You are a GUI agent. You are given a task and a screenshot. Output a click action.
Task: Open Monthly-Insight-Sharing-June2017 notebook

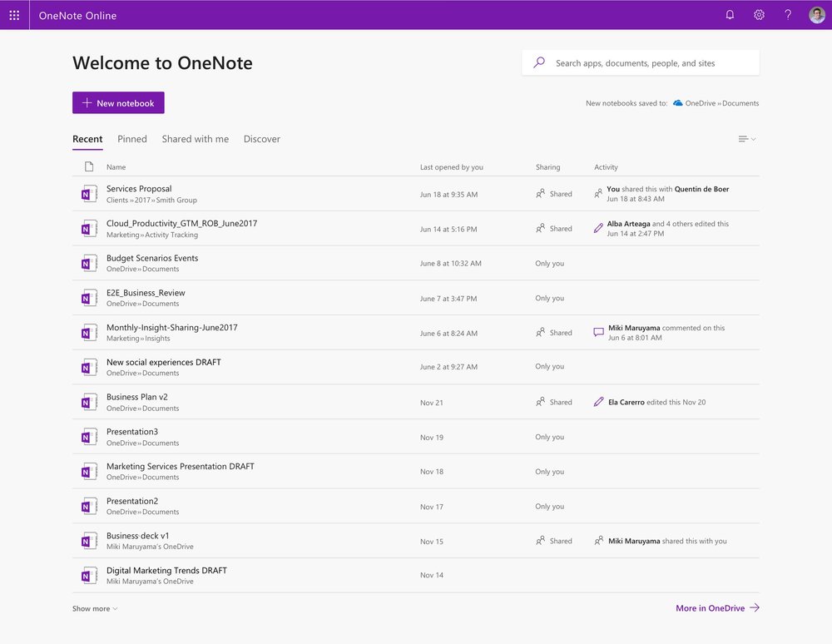click(x=172, y=327)
